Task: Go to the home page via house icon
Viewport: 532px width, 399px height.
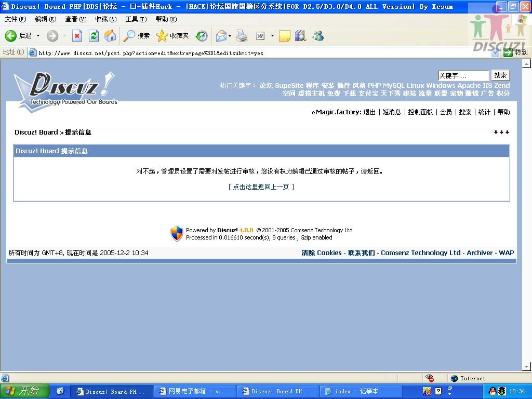Action: 110,36
